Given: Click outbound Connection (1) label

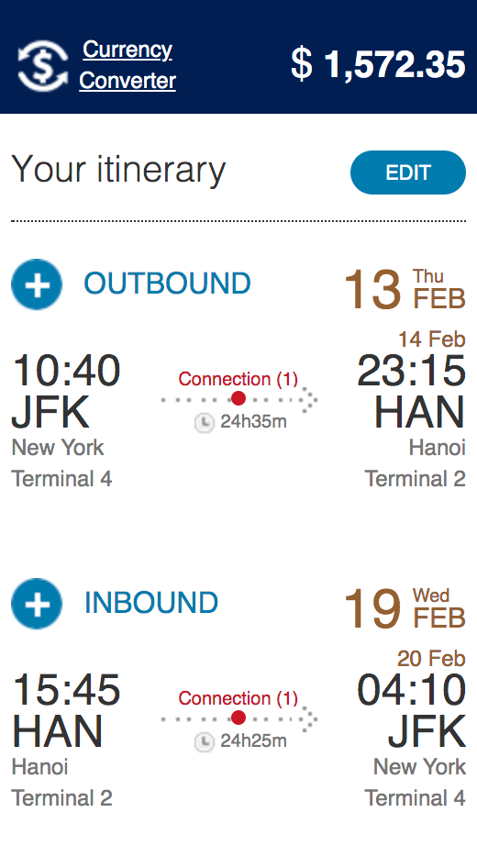Looking at the screenshot, I should click(238, 379).
